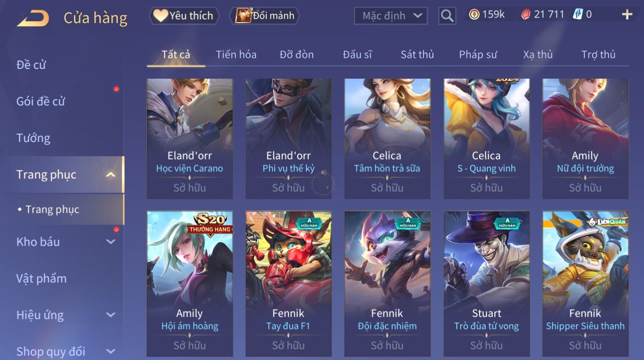Viewport: 644px width, 360px height.
Task: Switch to the Sát thủ tab
Action: pos(417,54)
